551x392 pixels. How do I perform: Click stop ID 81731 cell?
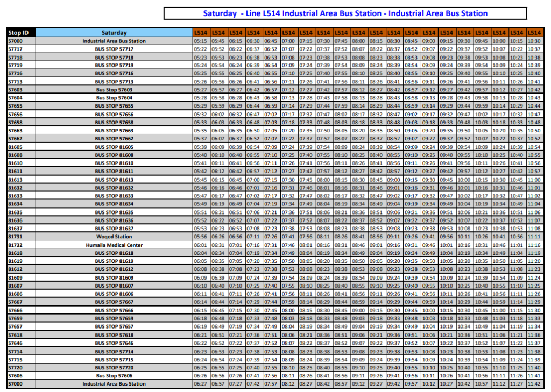coord(16,237)
